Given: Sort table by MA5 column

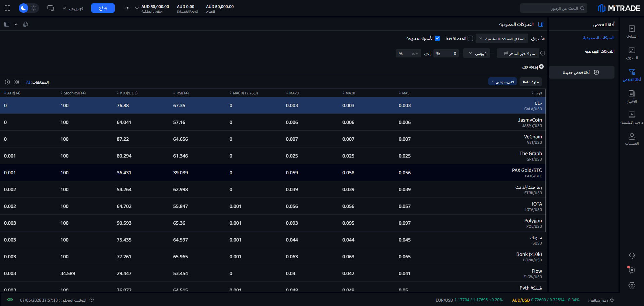Looking at the screenshot, I should pyautogui.click(x=404, y=93).
